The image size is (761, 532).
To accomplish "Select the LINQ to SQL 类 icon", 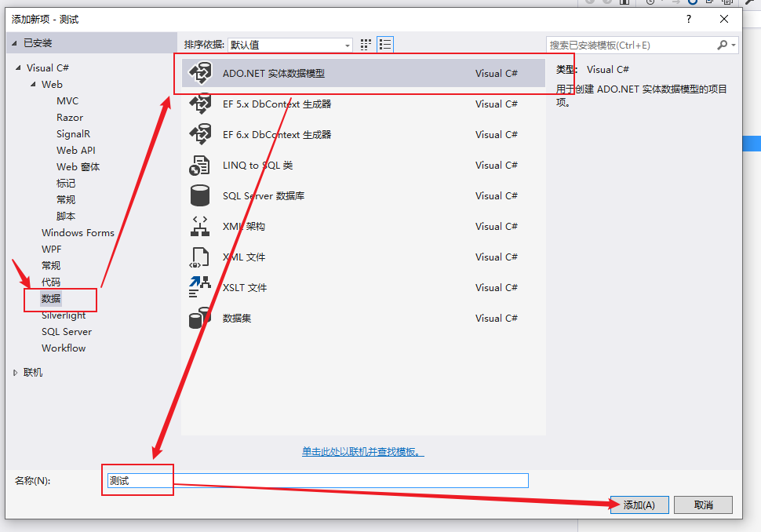I will coord(199,165).
